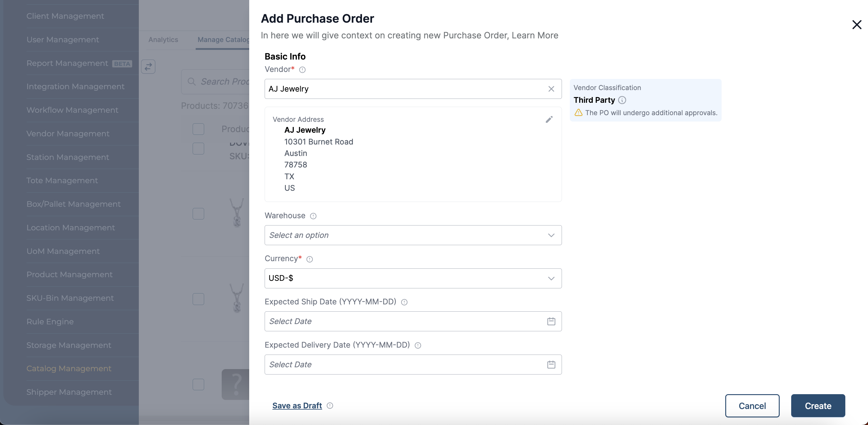
Task: Check the second necklace product checkbox
Action: 198,299
